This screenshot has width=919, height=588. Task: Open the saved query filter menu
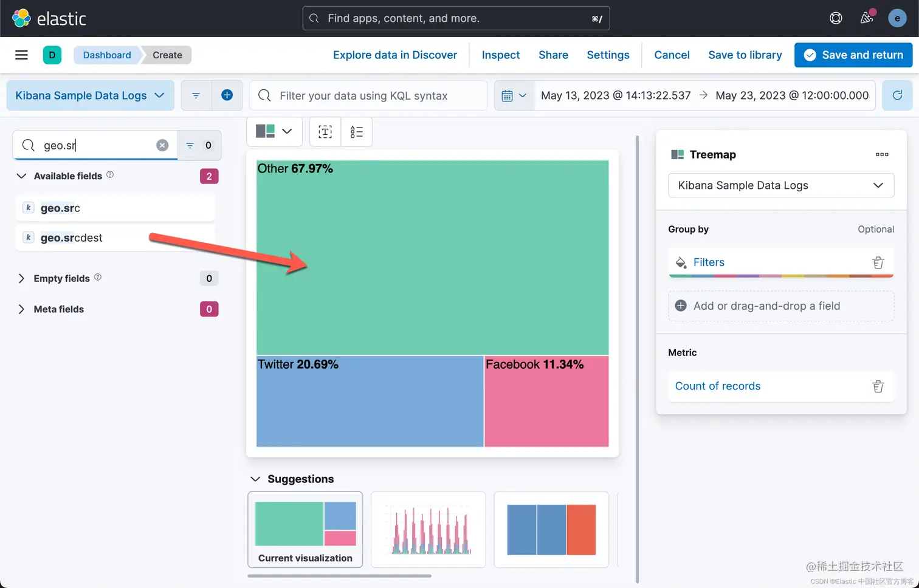tap(196, 95)
